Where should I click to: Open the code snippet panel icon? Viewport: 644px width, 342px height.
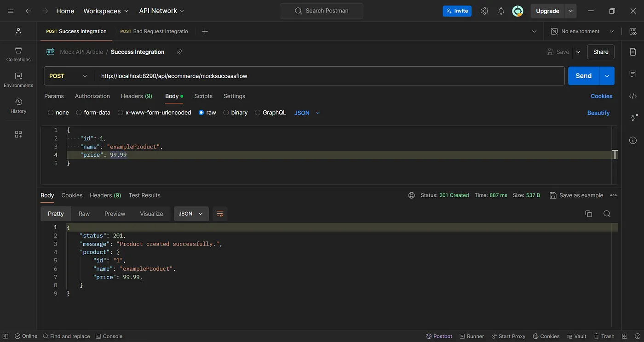click(633, 96)
